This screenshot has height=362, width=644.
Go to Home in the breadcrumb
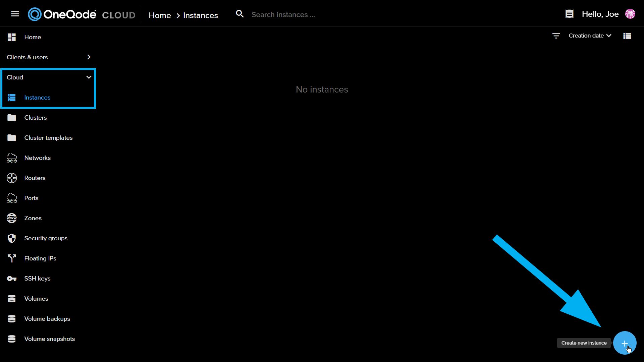[160, 15]
